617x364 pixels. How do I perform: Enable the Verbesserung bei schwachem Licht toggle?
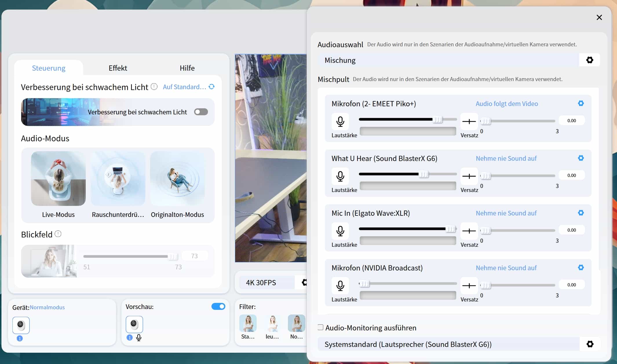click(201, 112)
